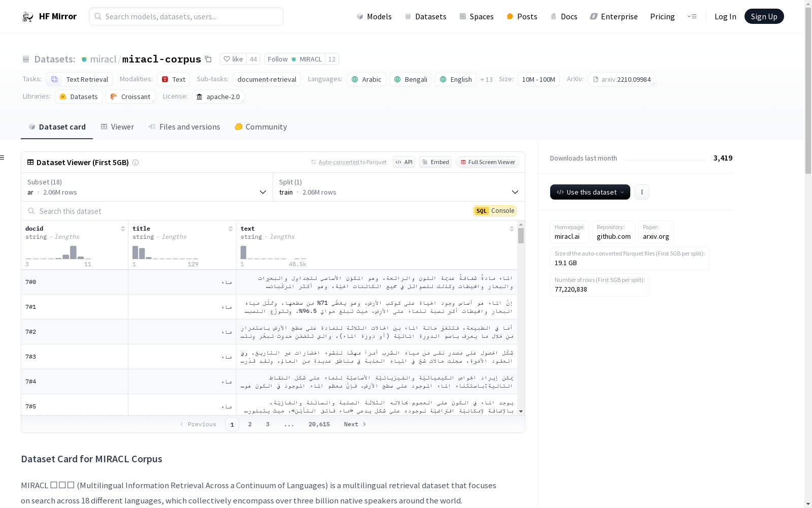Sort by docid column
This screenshot has height=508, width=812.
(123, 229)
